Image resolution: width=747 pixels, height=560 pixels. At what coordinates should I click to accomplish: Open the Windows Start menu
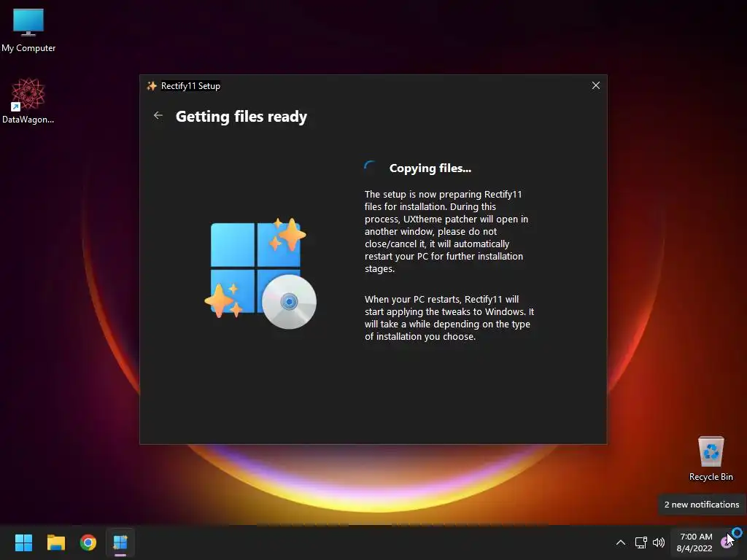pos(23,542)
